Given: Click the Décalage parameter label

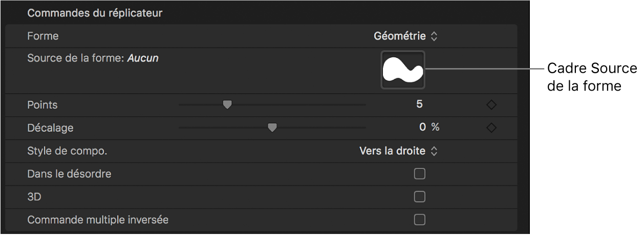Looking at the screenshot, I should (50, 128).
